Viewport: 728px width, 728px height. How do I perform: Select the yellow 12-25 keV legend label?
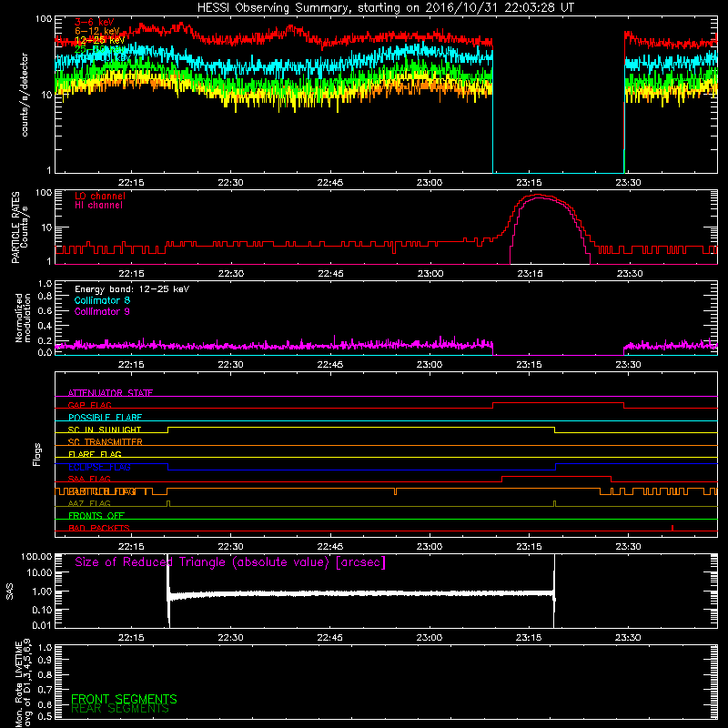tap(99, 40)
